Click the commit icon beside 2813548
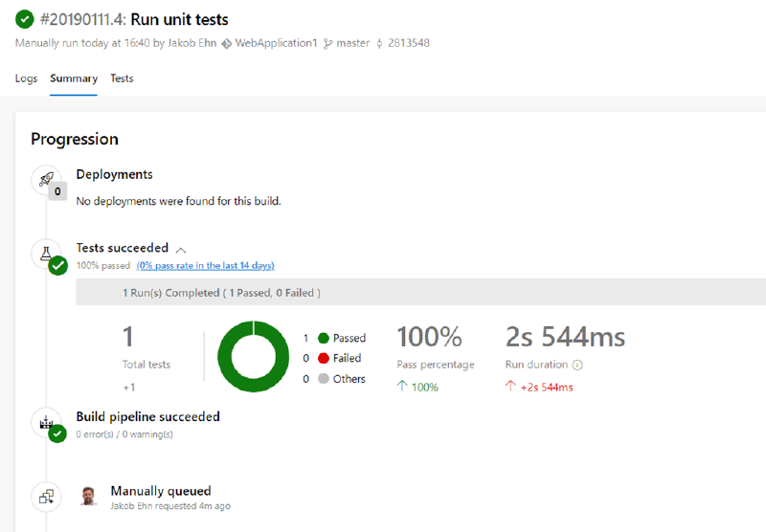This screenshot has height=532, width=766. pos(379,43)
